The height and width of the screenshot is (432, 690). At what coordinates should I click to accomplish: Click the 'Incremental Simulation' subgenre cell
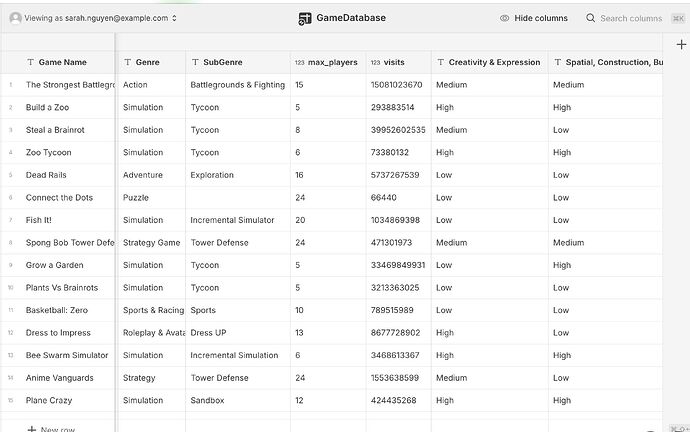[x=238, y=355]
